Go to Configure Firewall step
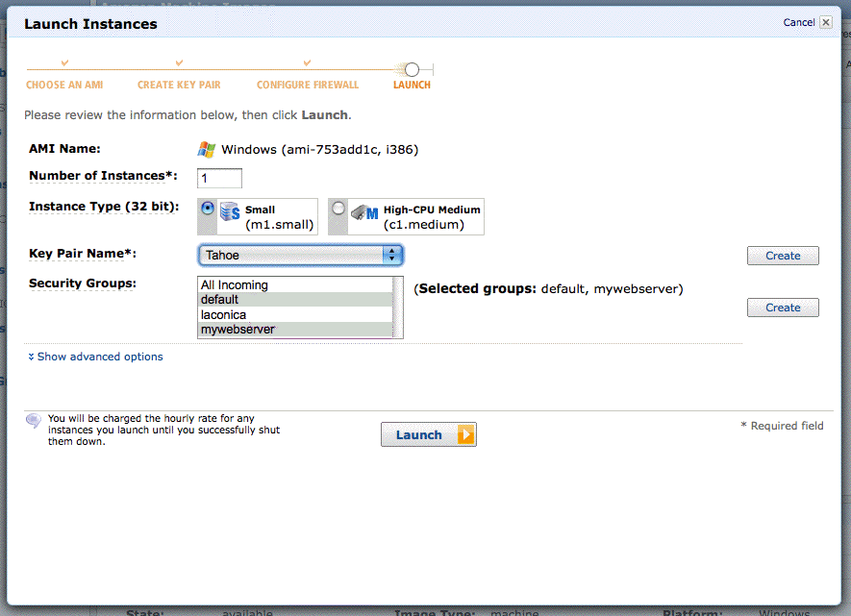 click(307, 85)
